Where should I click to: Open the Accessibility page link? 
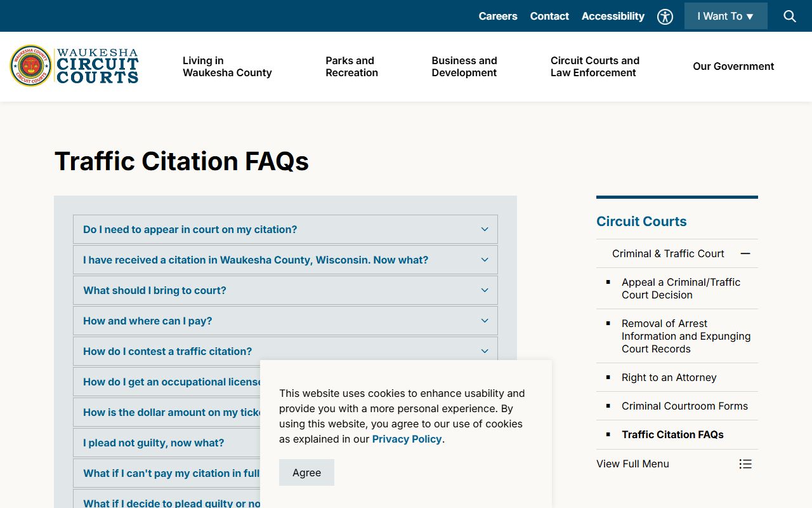(613, 16)
